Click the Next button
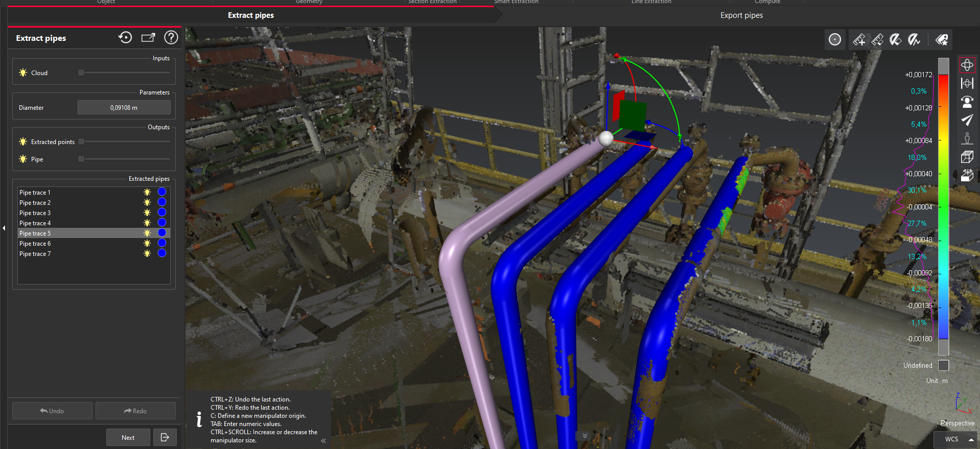Viewport: 980px width, 449px height. (128, 437)
